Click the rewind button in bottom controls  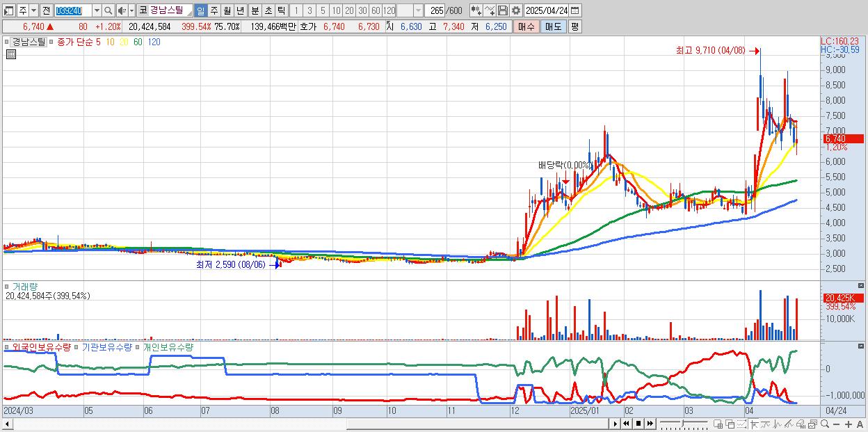626,424
